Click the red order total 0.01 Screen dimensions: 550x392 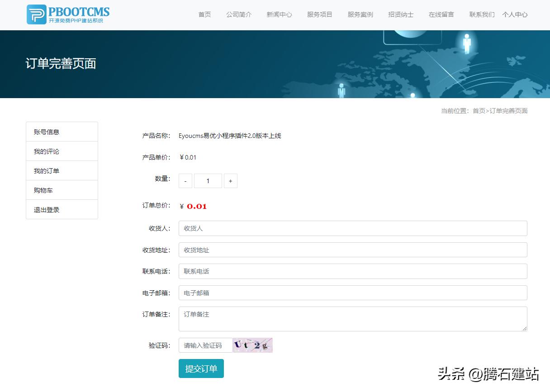coord(197,207)
